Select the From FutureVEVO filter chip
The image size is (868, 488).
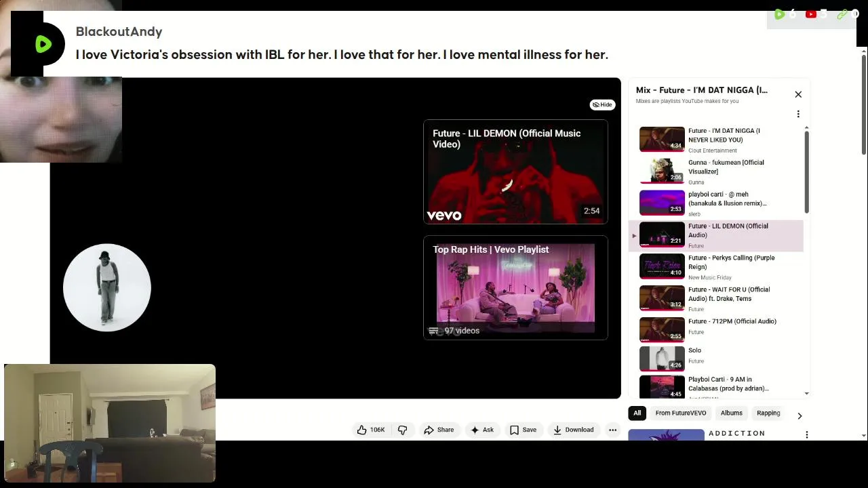[680, 413]
